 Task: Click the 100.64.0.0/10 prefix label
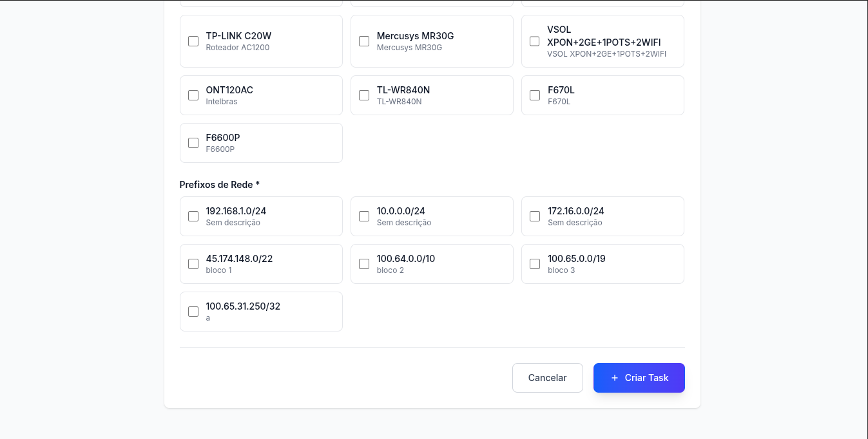pyautogui.click(x=405, y=259)
